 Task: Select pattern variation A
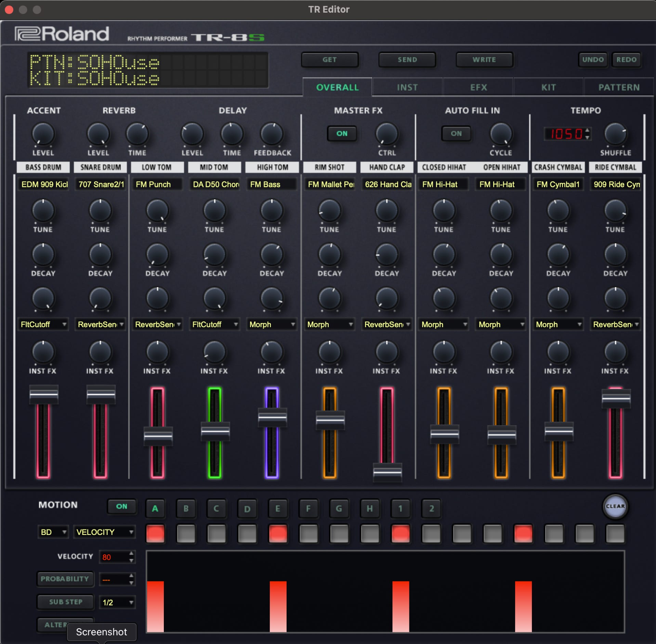point(155,508)
